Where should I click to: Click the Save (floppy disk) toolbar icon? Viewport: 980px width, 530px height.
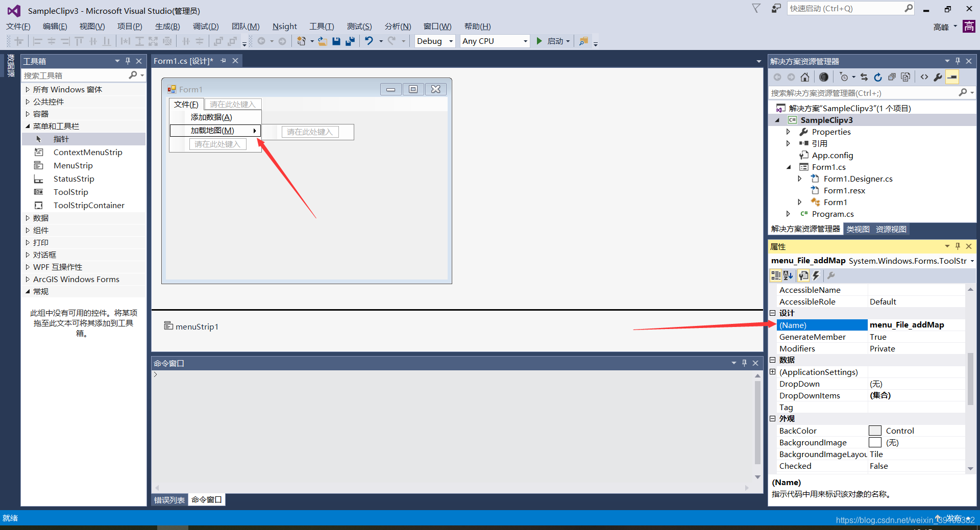336,41
